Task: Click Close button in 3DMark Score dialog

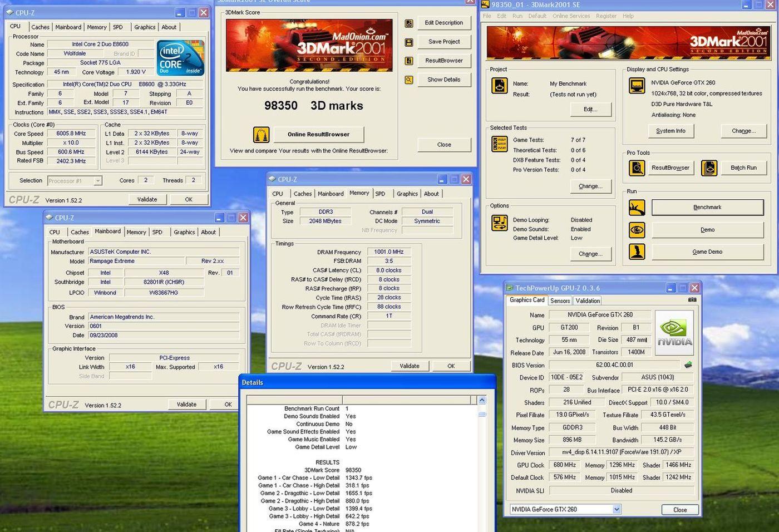Action: pyautogui.click(x=443, y=144)
